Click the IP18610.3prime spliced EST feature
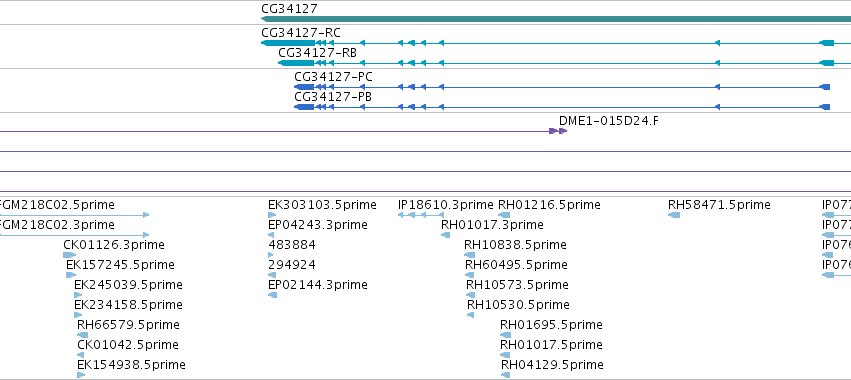Viewport: 851px width, 380px height. (421, 215)
